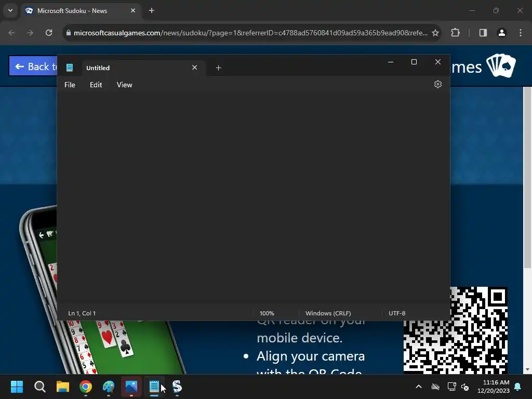This screenshot has width=532, height=399.
Task: Open Windows Search from taskbar
Action: [39, 387]
